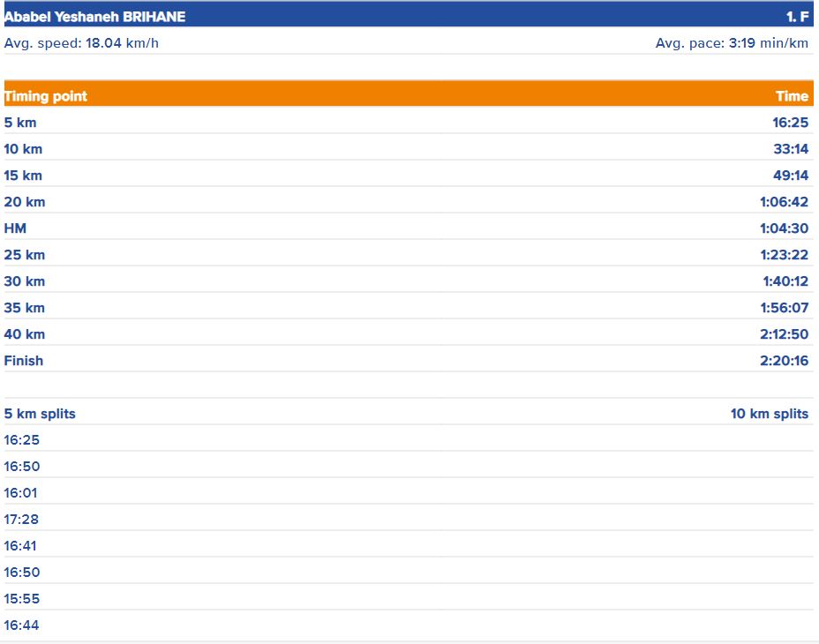
Task: Click the 33:14 time value
Action: coord(791,149)
